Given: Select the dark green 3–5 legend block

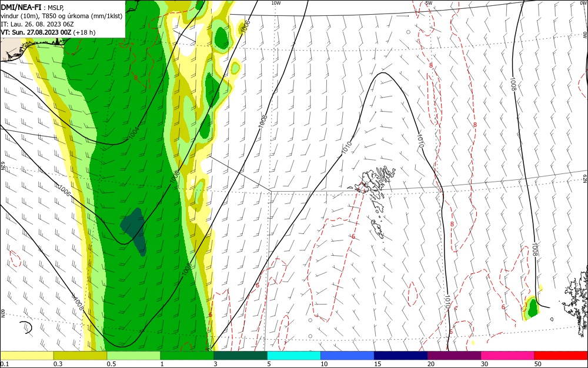Looking at the screenshot, I should click(240, 356).
